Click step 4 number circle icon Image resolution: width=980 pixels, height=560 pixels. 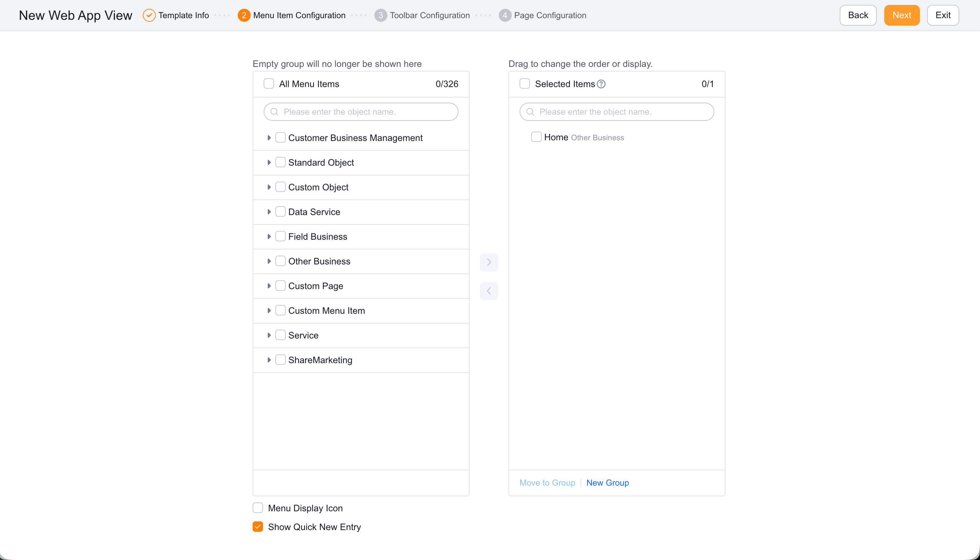(505, 15)
